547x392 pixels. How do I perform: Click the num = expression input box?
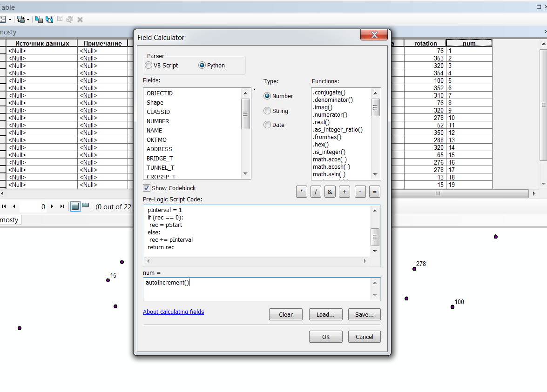[257, 289]
